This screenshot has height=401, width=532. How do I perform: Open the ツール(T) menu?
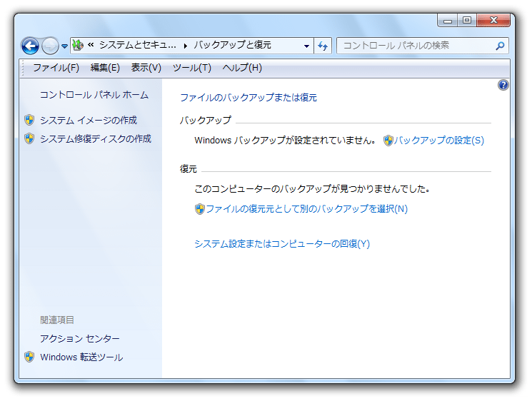coord(191,68)
